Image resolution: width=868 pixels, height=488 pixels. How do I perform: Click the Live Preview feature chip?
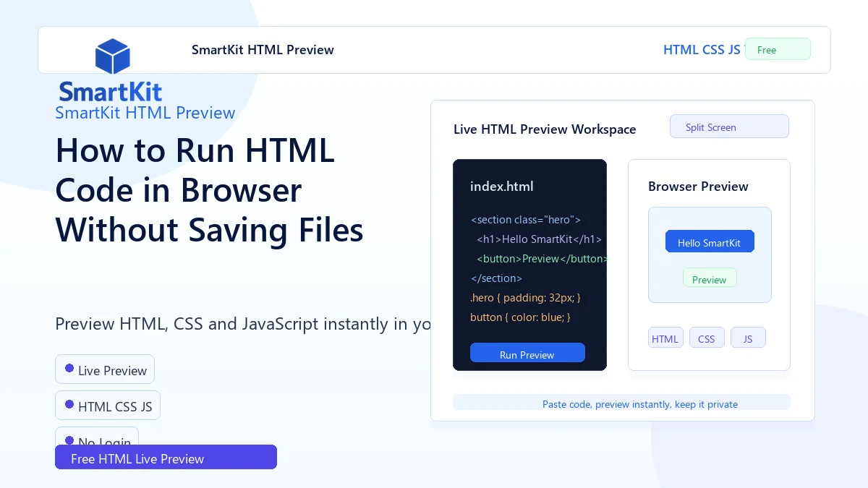105,369
